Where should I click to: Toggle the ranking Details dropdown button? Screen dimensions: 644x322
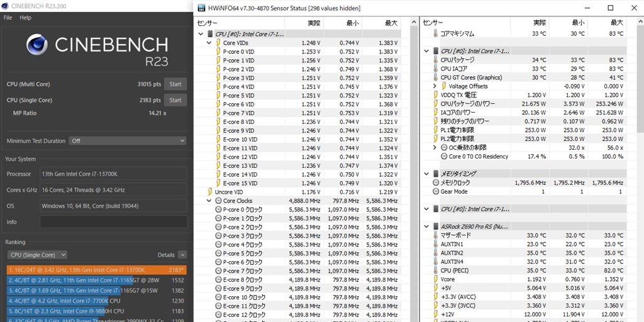point(183,255)
